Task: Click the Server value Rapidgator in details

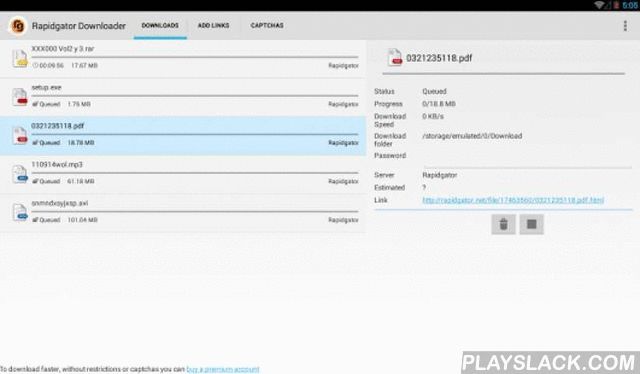Action: (440, 175)
